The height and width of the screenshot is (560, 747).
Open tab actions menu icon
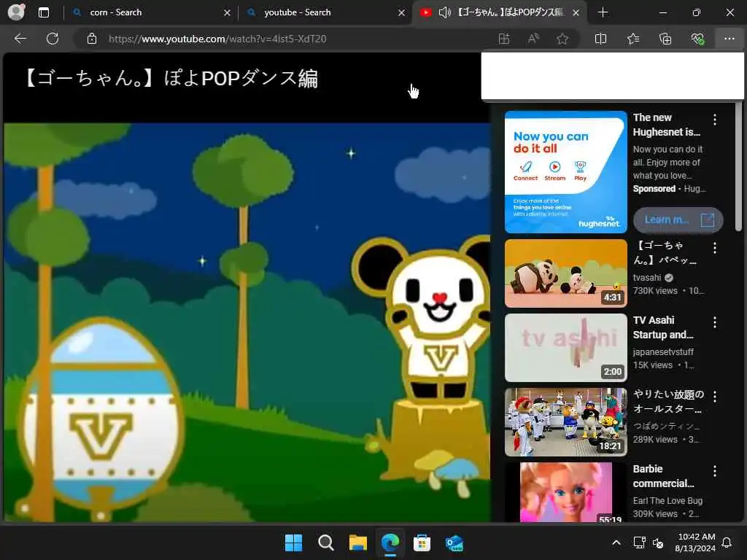(x=43, y=12)
